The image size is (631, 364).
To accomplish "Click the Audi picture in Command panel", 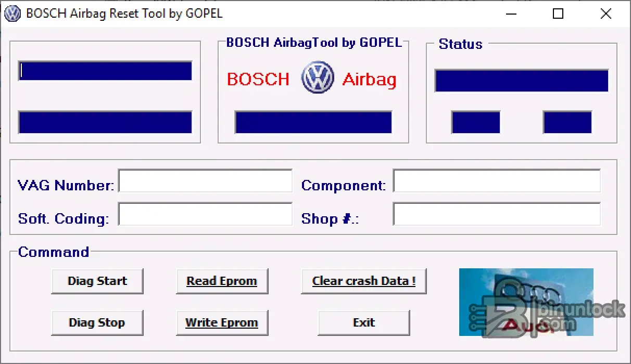I will (526, 302).
